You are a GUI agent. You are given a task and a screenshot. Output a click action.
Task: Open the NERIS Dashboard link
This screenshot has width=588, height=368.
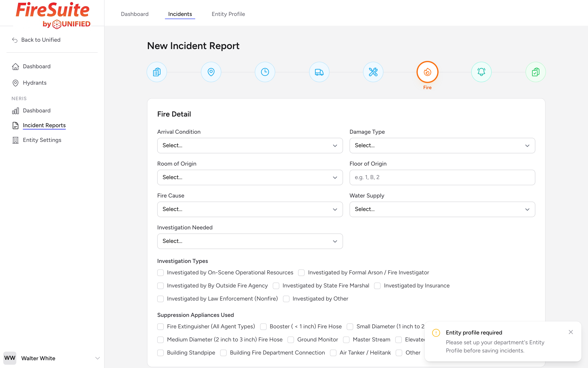[37, 110]
